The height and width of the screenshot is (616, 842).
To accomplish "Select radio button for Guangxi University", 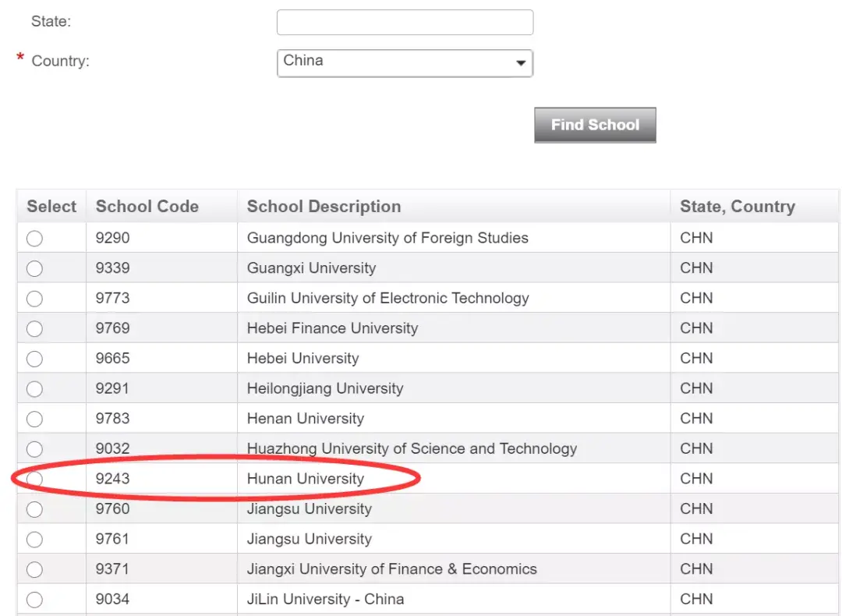I will click(x=34, y=269).
